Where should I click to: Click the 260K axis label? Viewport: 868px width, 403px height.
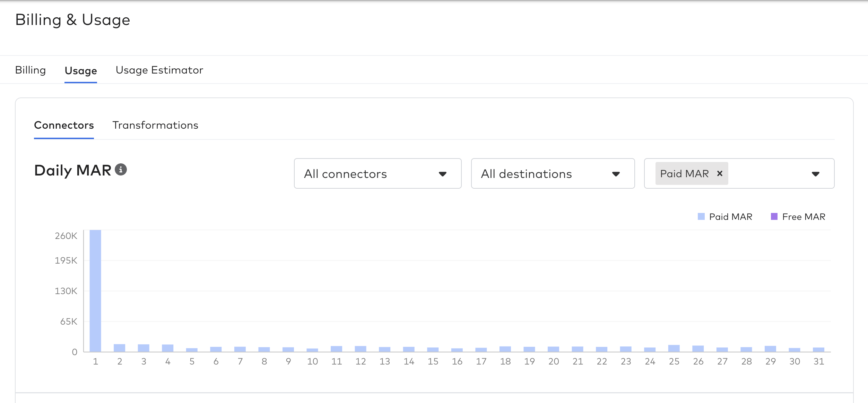pos(66,236)
